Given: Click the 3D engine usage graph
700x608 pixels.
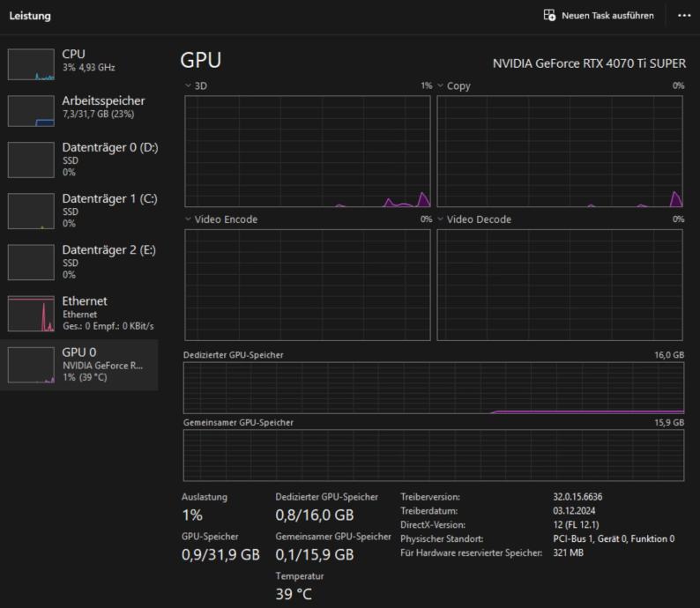Looking at the screenshot, I should click(x=308, y=152).
